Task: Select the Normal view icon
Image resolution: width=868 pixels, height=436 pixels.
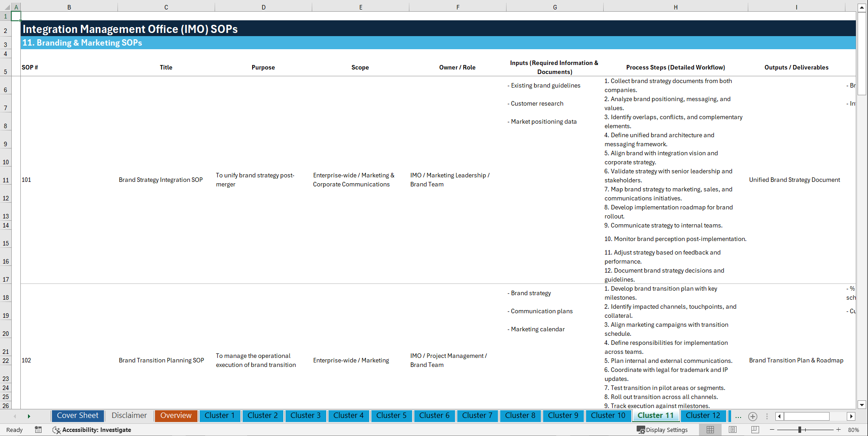Action: click(x=709, y=430)
